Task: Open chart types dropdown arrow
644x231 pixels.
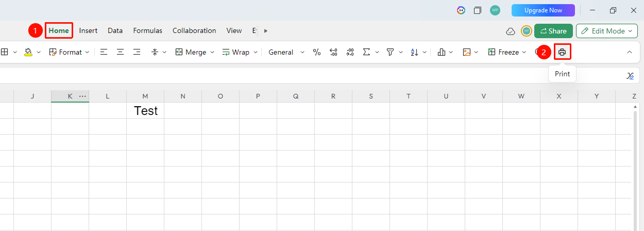Action: (x=451, y=52)
